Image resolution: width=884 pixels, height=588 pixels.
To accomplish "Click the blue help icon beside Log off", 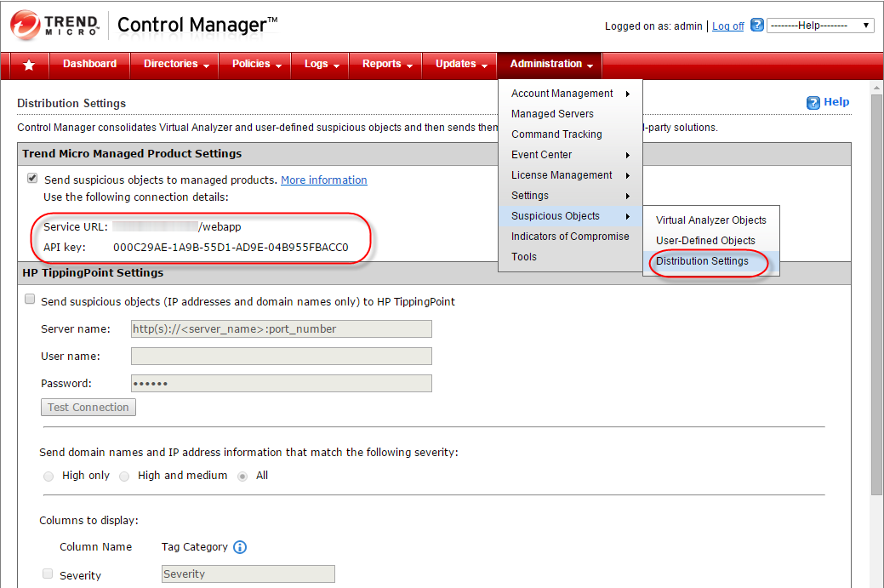I will [756, 26].
